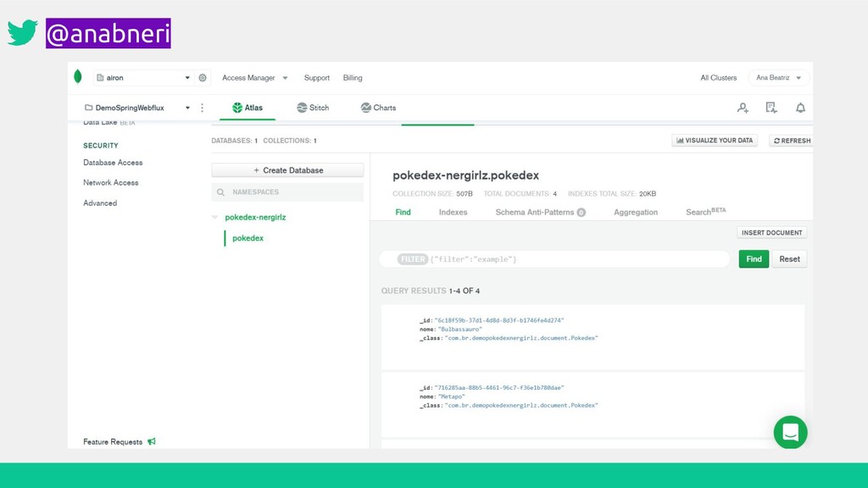Image resolution: width=868 pixels, height=488 pixels.
Task: Open the Schema Anti-Patterns tab
Action: pos(540,213)
